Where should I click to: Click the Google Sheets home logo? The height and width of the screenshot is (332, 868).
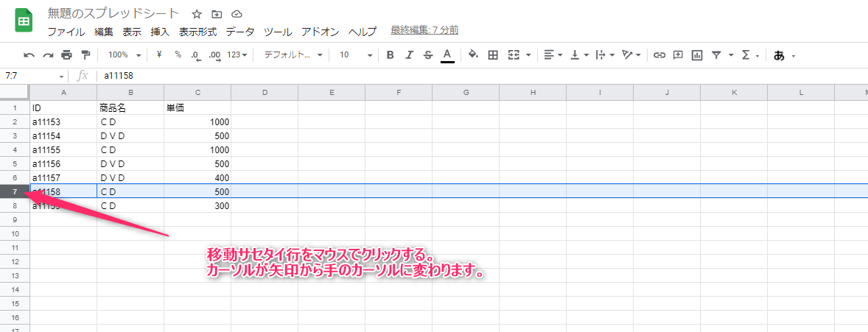click(24, 21)
